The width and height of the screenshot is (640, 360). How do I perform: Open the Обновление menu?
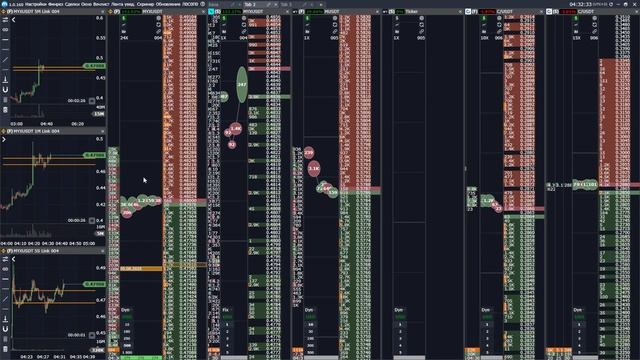click(x=168, y=4)
